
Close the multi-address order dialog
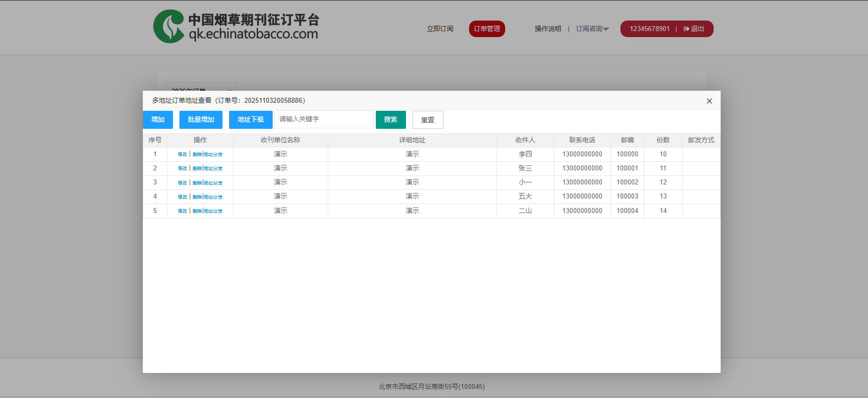[x=709, y=101]
